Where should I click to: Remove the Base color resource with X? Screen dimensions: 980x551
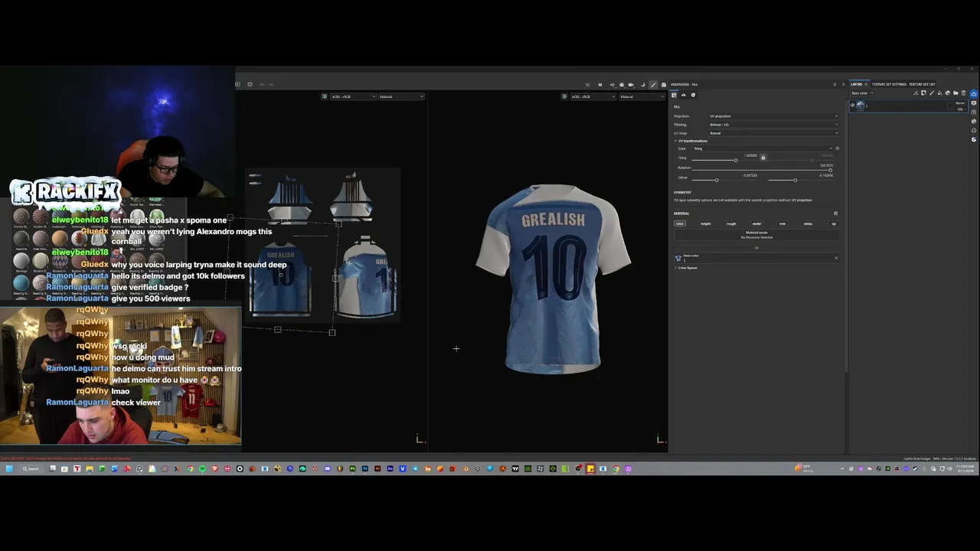(x=836, y=258)
